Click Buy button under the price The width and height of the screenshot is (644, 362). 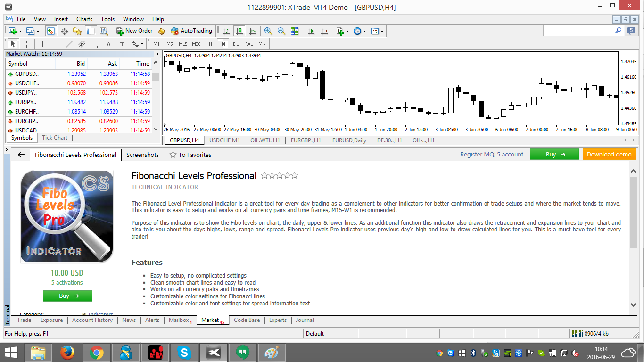[67, 296]
